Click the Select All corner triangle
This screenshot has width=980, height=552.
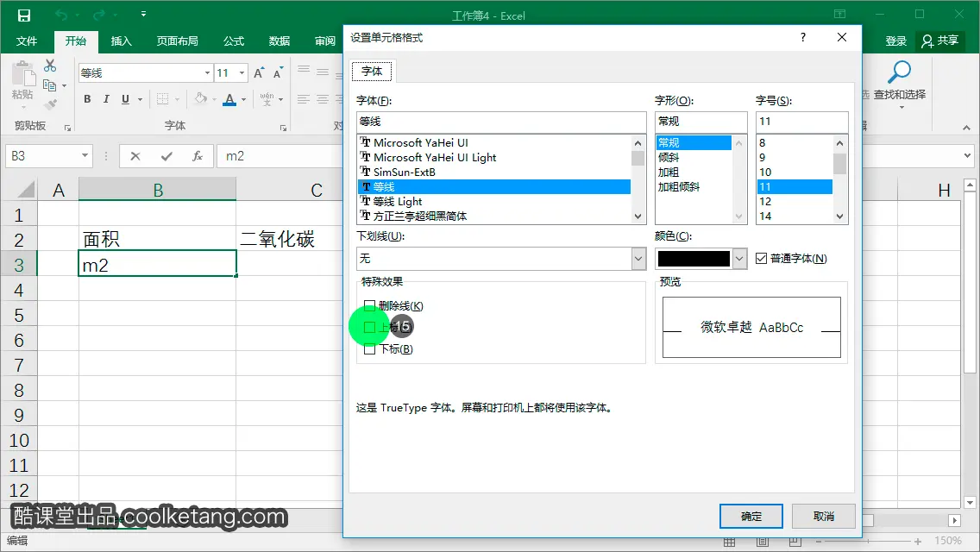[x=26, y=190]
